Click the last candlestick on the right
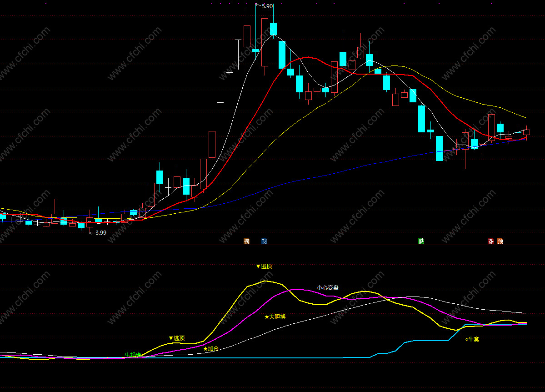The image size is (545, 392). coord(526,132)
